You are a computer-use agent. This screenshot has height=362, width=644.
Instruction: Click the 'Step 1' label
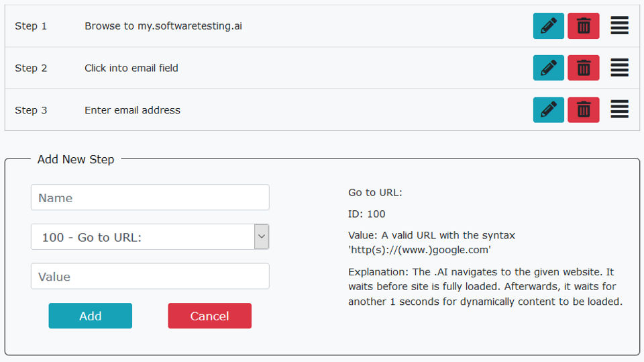(x=31, y=26)
